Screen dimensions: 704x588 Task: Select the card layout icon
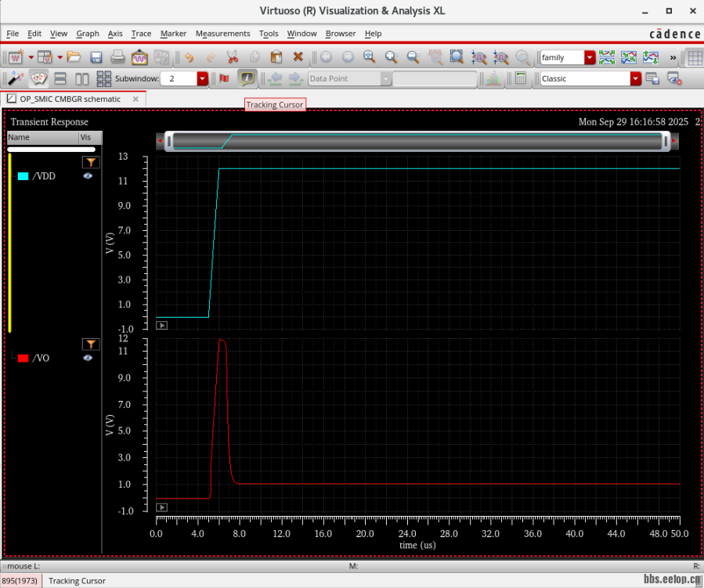click(x=38, y=78)
